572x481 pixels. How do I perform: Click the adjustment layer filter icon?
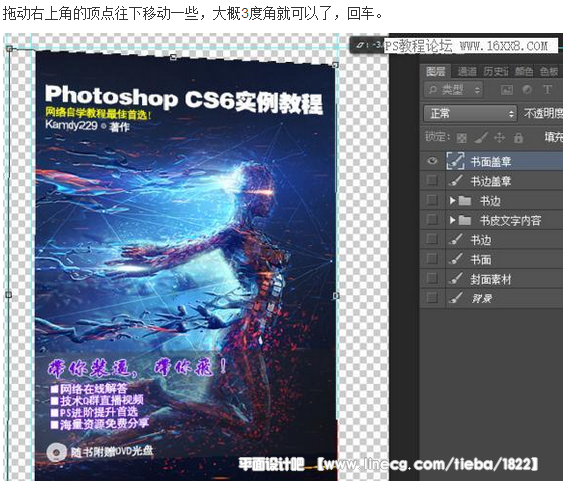coord(526,90)
